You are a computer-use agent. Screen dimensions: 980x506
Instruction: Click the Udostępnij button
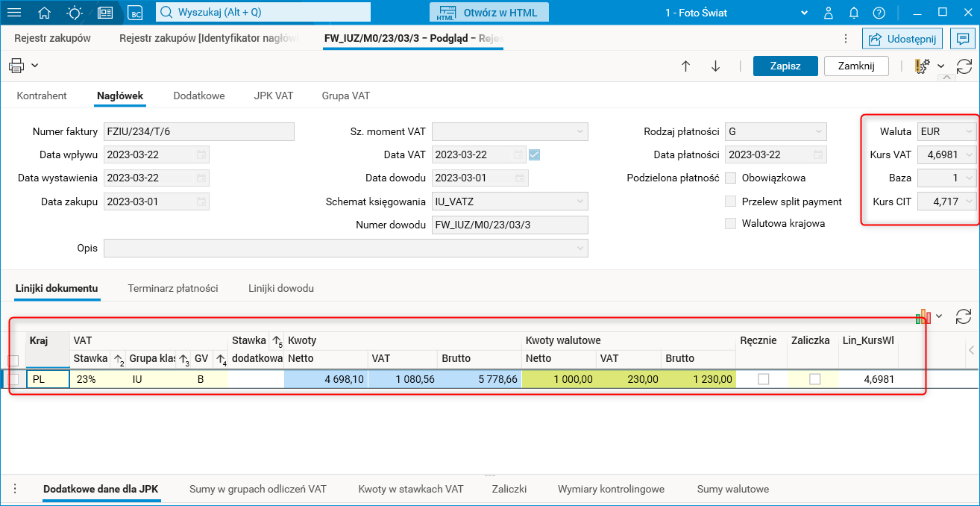coord(903,38)
